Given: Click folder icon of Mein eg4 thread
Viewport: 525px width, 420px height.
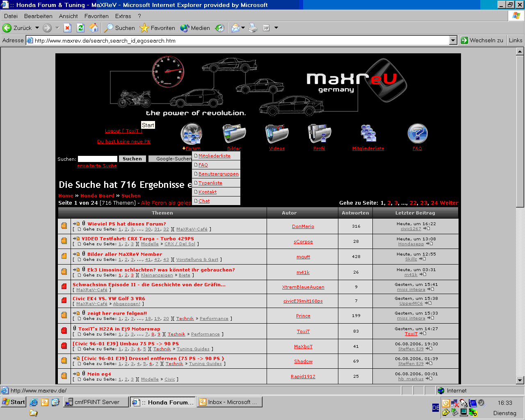Looking at the screenshot, I should coord(64,376).
